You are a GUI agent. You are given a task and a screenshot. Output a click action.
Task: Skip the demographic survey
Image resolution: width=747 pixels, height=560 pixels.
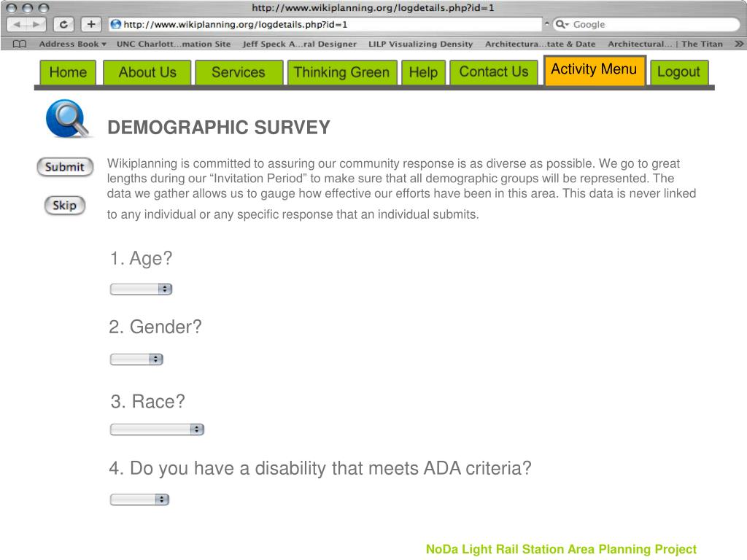pos(65,205)
